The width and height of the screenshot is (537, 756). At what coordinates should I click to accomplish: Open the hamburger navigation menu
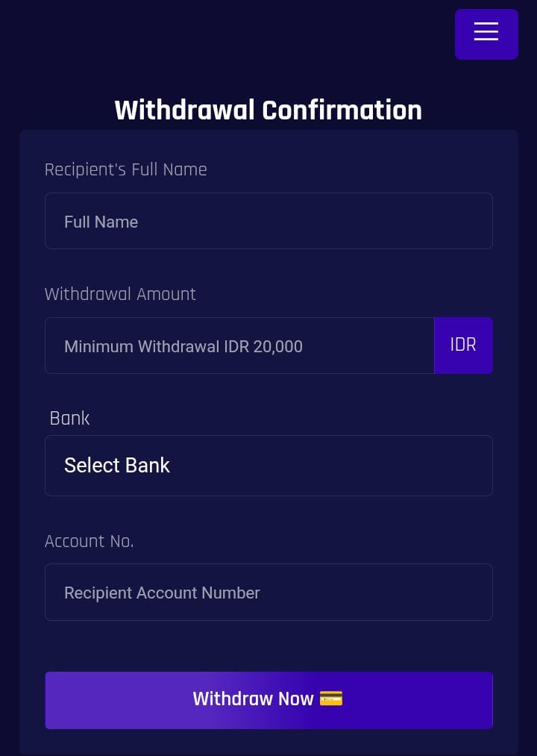[x=486, y=34]
